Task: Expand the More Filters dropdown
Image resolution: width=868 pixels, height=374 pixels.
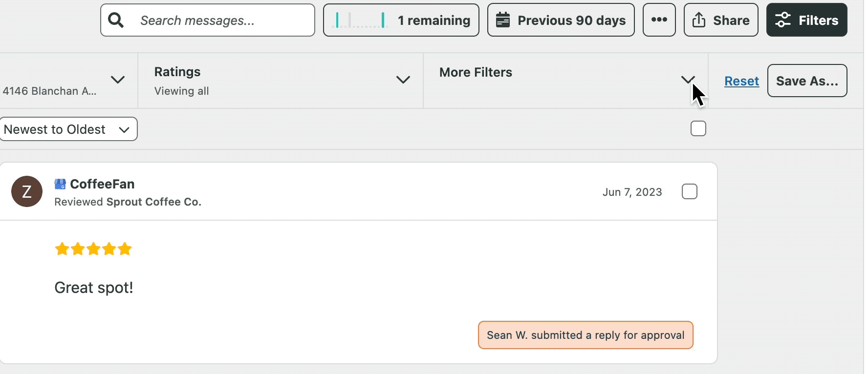Action: pyautogui.click(x=688, y=80)
